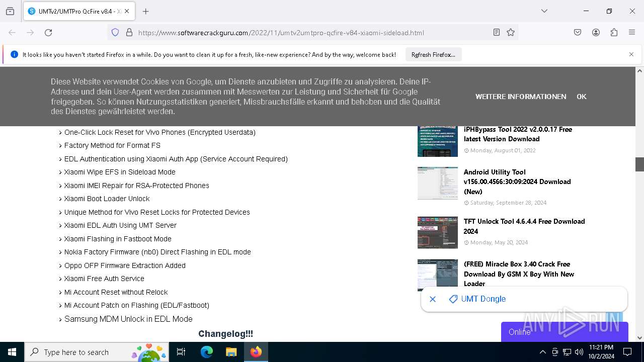Accept cookies with OK
The width and height of the screenshot is (644, 362).
click(x=582, y=97)
